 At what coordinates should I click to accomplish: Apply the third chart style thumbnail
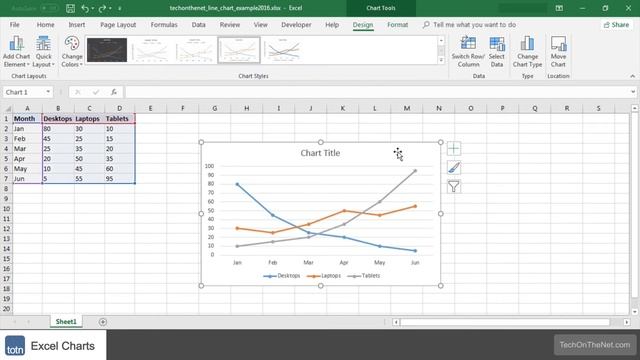click(x=195, y=50)
